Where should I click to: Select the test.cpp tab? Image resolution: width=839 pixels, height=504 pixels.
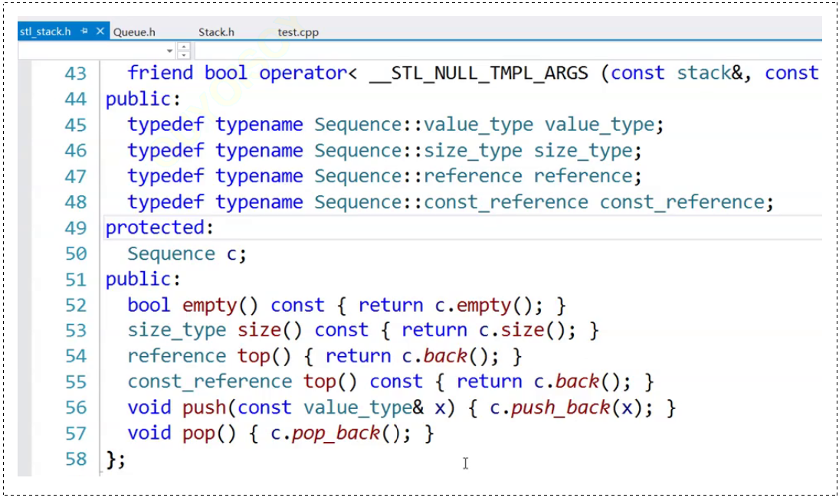coord(298,32)
